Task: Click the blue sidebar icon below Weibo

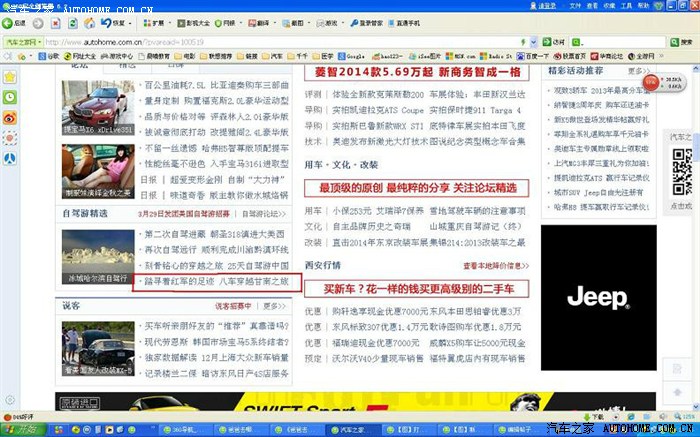Action: click(10, 158)
